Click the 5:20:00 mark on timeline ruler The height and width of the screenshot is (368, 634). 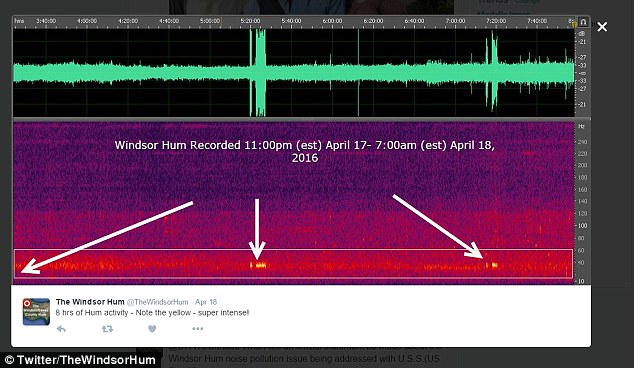tap(250, 21)
